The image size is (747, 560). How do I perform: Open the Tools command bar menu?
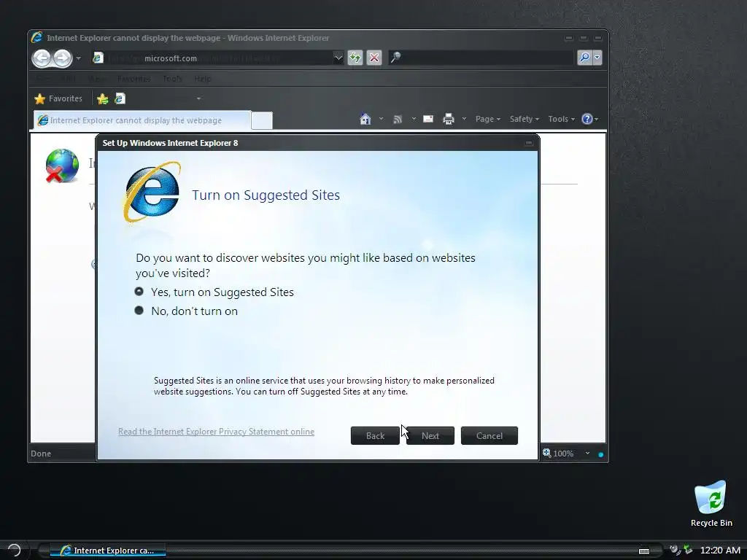click(x=561, y=119)
